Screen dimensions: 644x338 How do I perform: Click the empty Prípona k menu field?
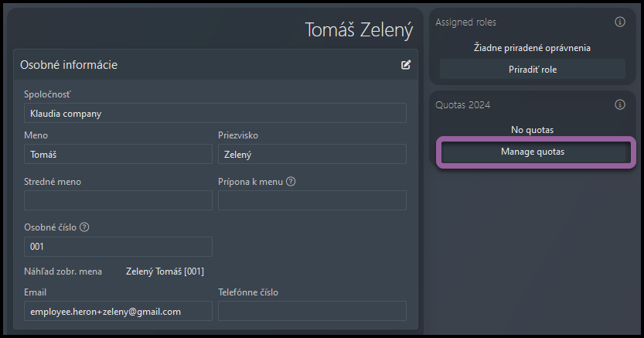[x=312, y=200]
